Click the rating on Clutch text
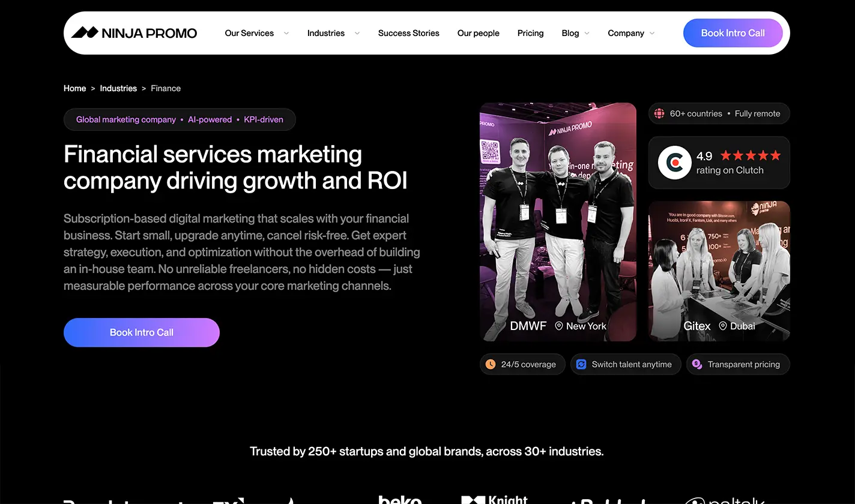This screenshot has height=504, width=855. point(730,170)
